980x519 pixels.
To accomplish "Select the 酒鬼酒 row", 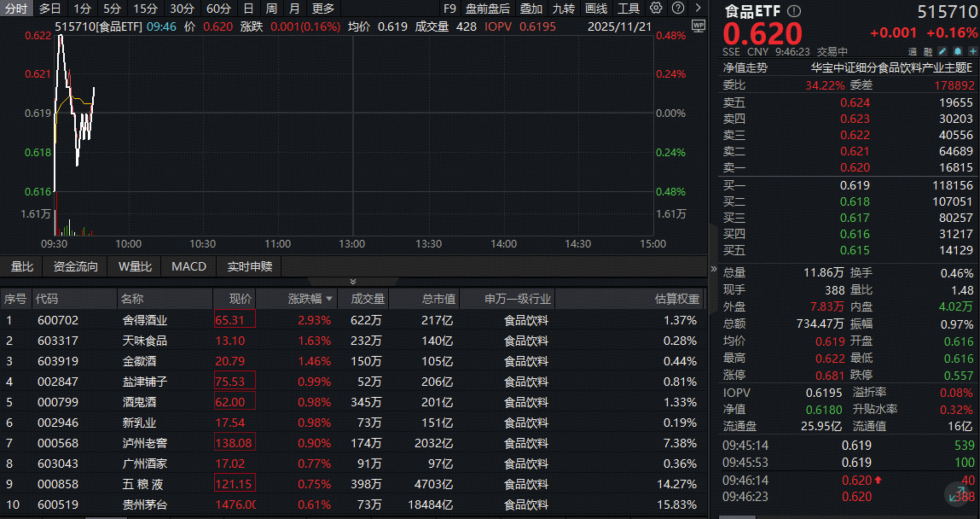I will [353, 402].
